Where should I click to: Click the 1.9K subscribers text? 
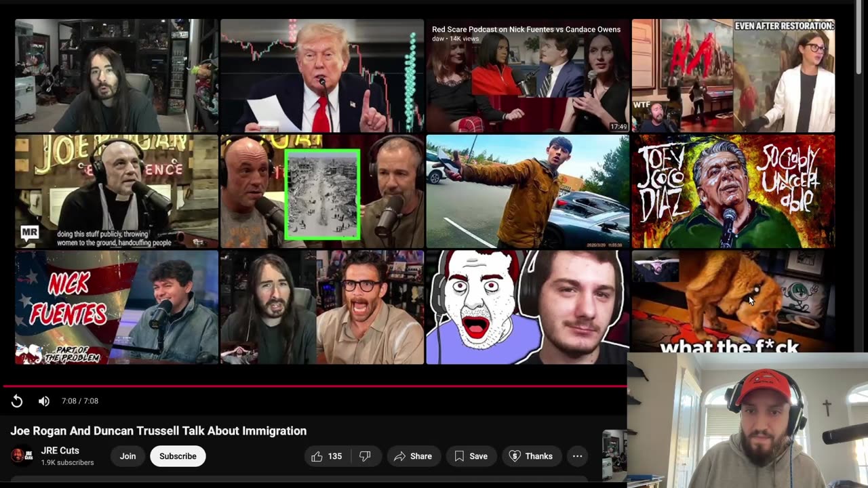[x=67, y=463]
